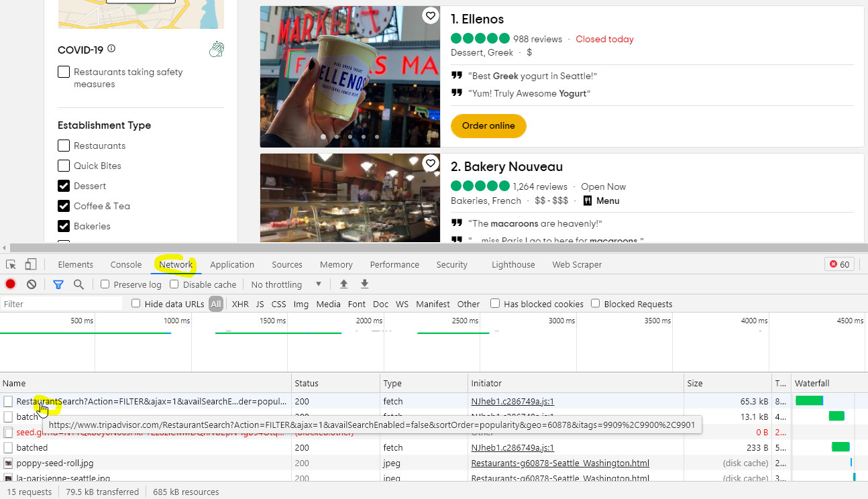
Task: Open network search magnifier icon
Action: (x=78, y=284)
